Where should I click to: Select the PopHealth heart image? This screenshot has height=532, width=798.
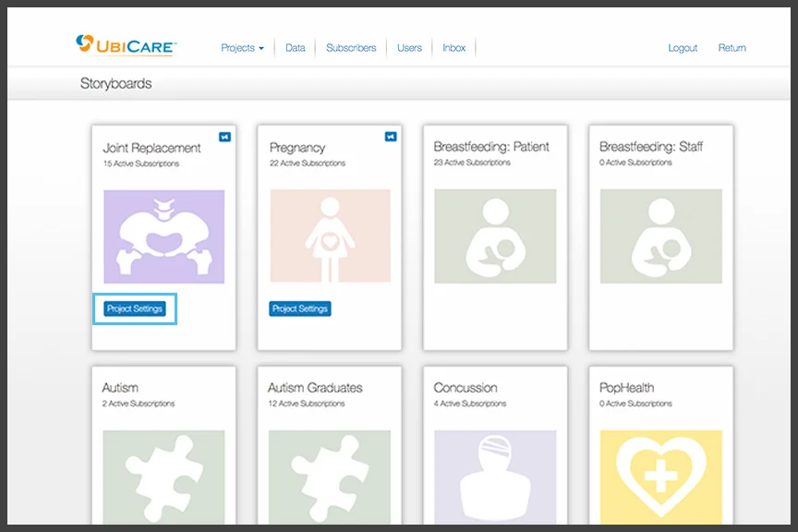(661, 477)
